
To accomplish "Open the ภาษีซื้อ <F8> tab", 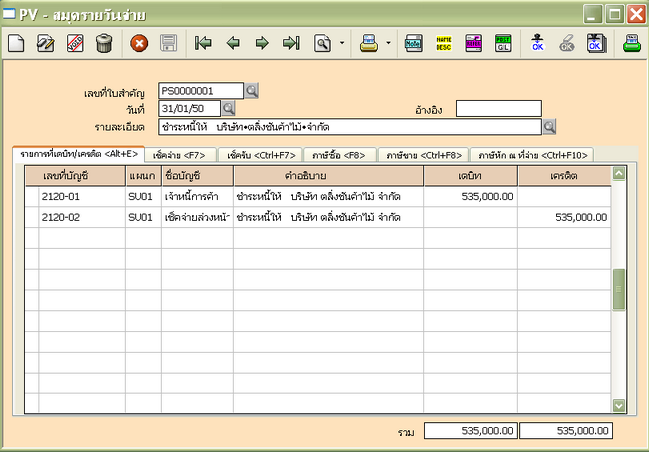I will pyautogui.click(x=338, y=155).
